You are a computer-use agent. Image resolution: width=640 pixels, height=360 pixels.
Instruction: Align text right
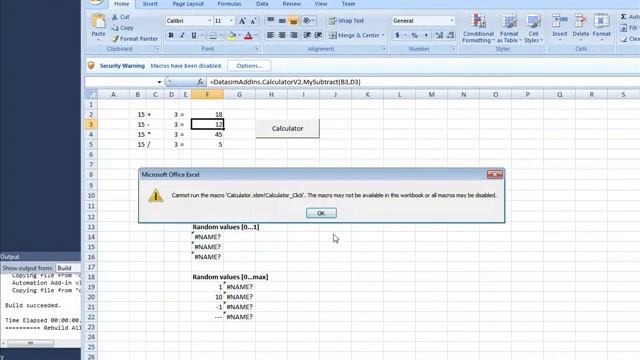coord(293,36)
